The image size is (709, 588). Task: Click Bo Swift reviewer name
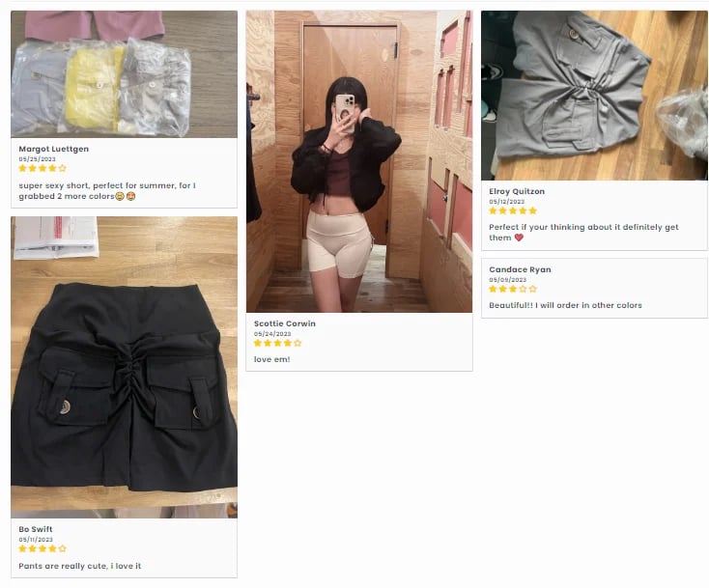pos(36,529)
